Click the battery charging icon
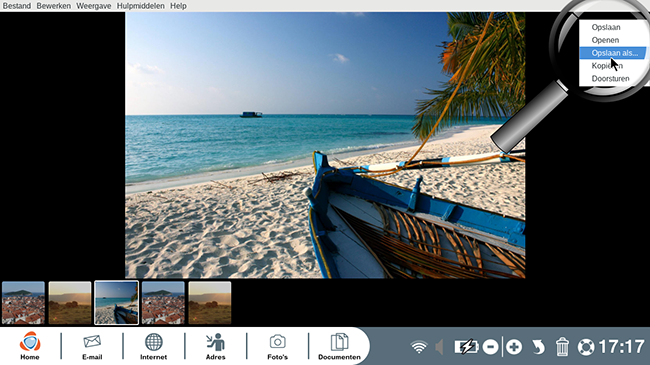This screenshot has width=650, height=365. click(x=466, y=347)
